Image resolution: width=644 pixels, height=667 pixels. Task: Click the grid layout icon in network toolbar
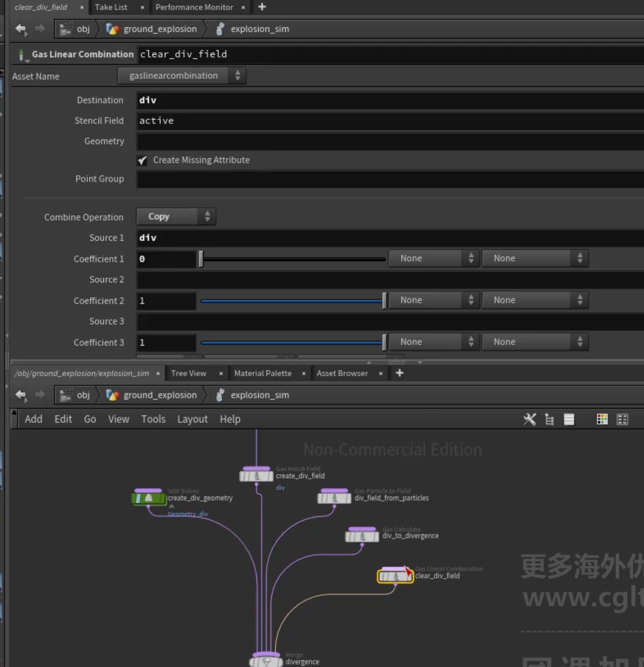pos(622,419)
